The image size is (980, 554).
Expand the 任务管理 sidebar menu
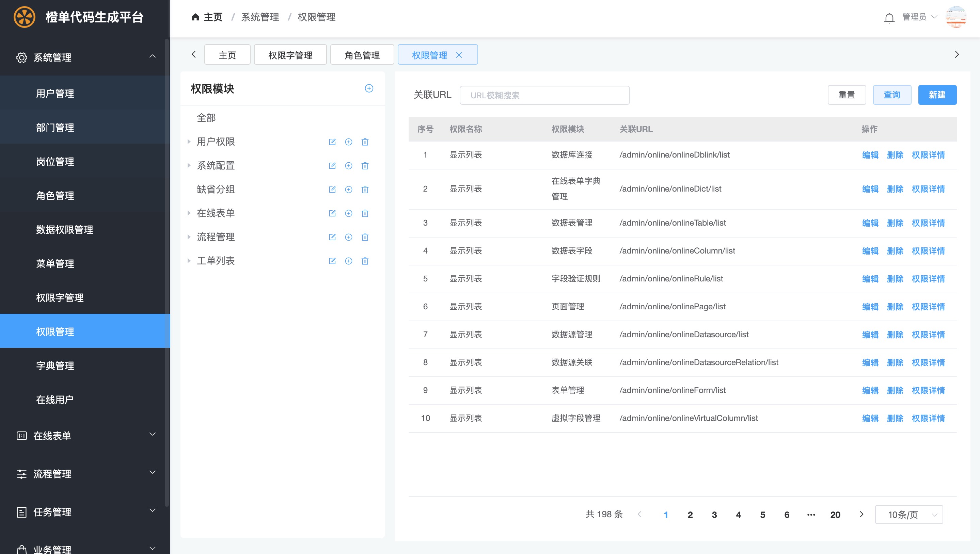tap(152, 510)
